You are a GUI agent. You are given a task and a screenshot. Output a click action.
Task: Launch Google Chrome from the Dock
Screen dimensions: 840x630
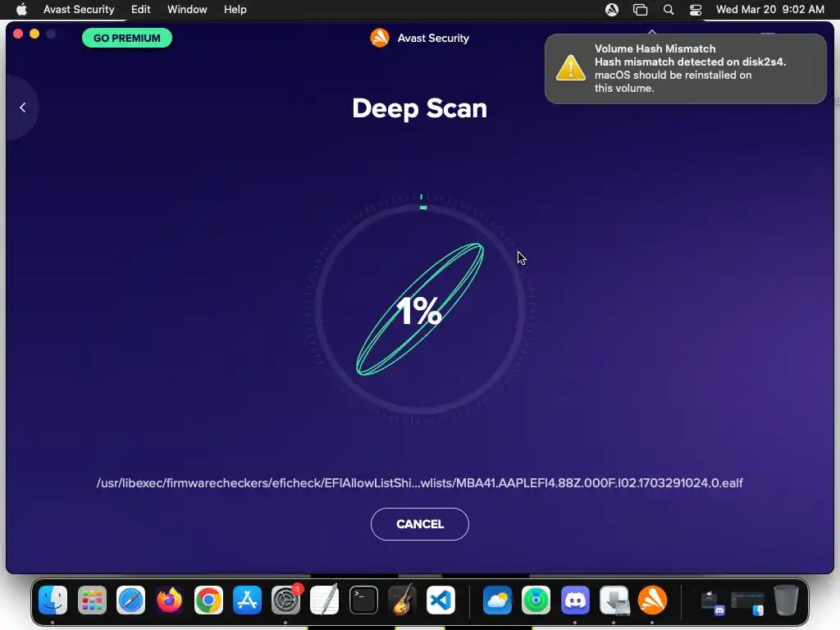coord(208,600)
